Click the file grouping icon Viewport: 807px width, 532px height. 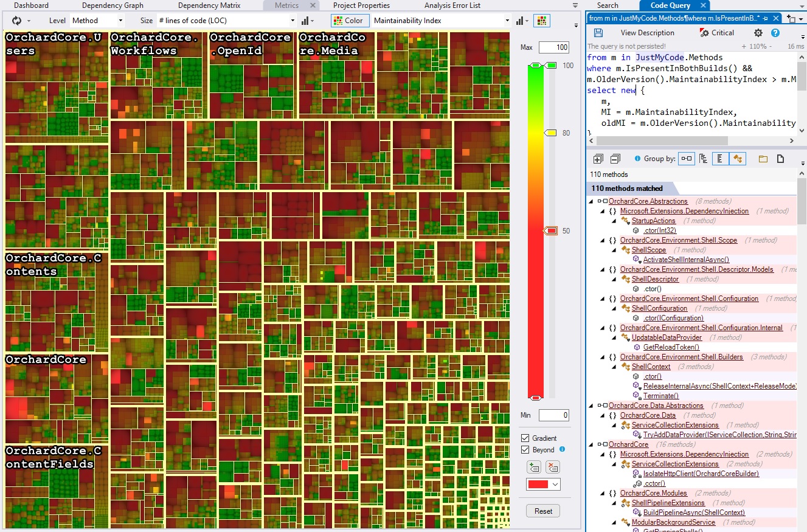780,159
